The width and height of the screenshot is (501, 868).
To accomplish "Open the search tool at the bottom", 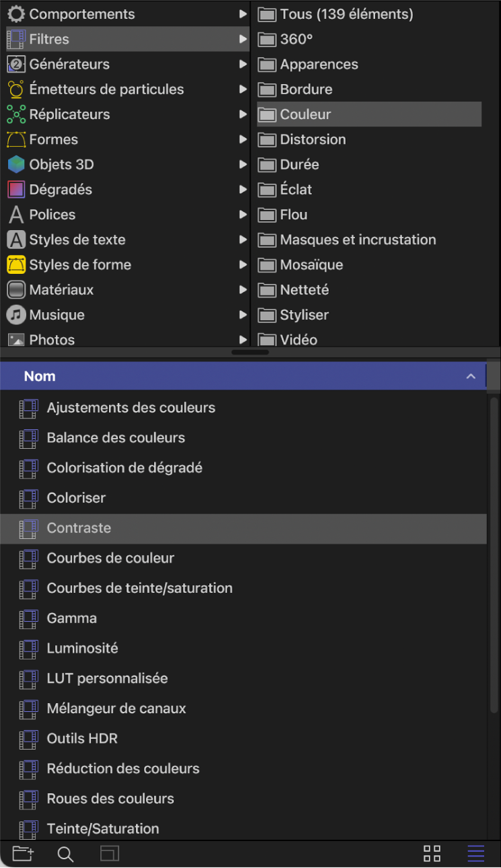I will click(65, 853).
